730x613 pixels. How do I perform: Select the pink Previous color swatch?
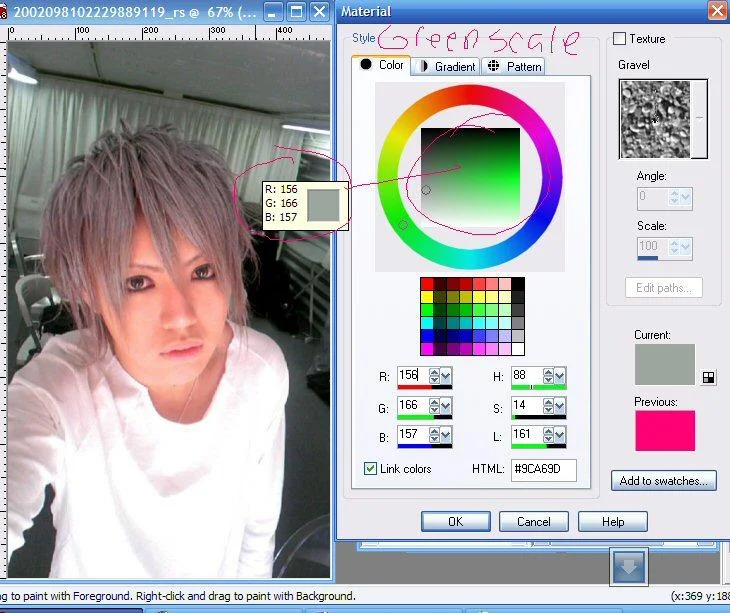[665, 431]
